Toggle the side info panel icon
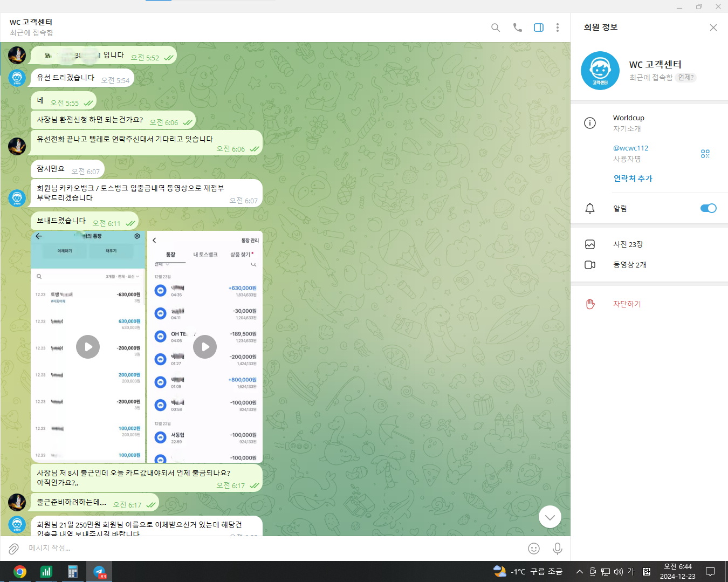The image size is (728, 582). (538, 28)
